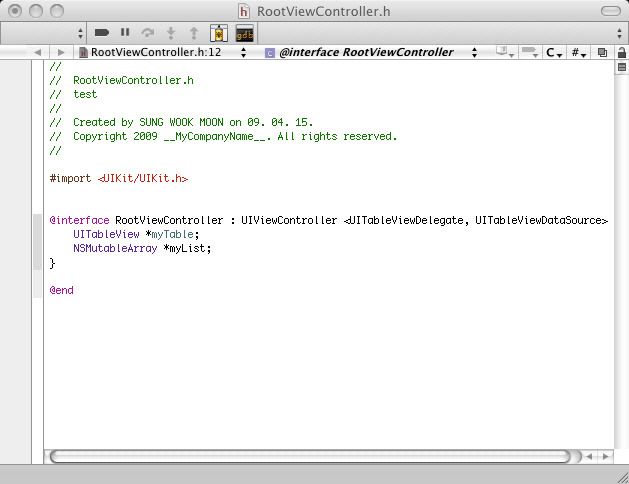Image resolution: width=629 pixels, height=484 pixels.
Task: Click 'UITableViewDataSource' in the code
Action: coord(538,220)
